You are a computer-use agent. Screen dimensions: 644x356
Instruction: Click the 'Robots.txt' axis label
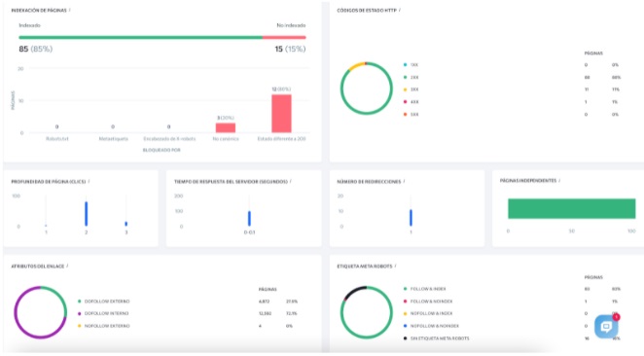[x=57, y=139]
